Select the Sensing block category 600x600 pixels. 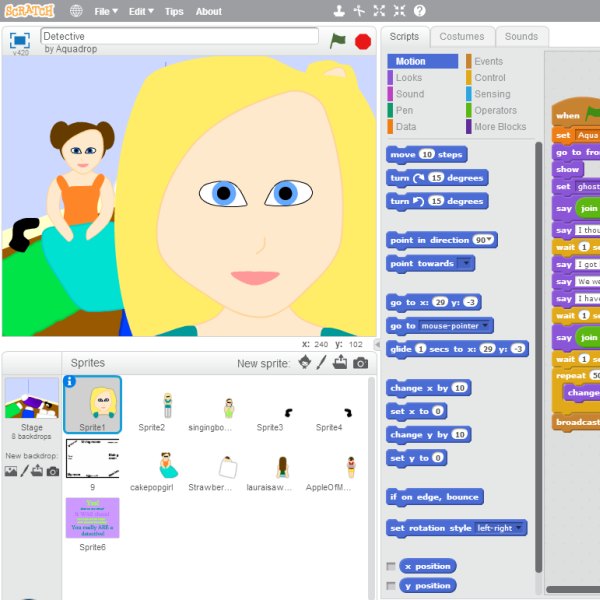click(x=492, y=94)
